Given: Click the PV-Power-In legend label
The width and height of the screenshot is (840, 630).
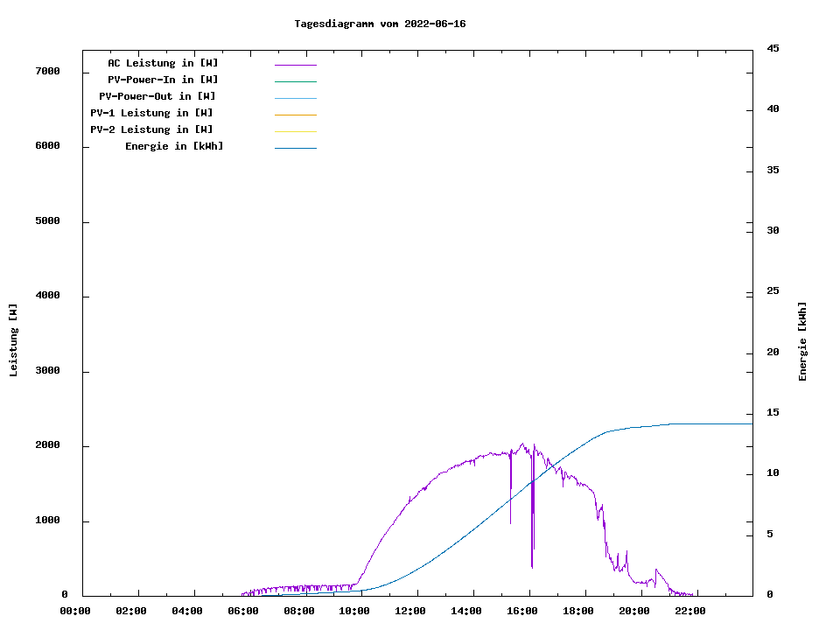Looking at the screenshot, I should click(163, 80).
